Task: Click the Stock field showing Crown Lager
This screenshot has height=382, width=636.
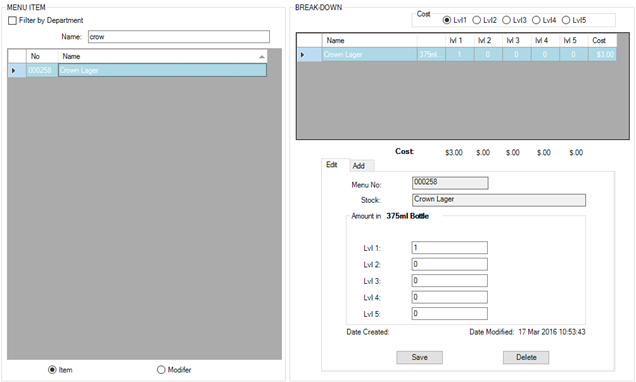Action: (x=498, y=200)
